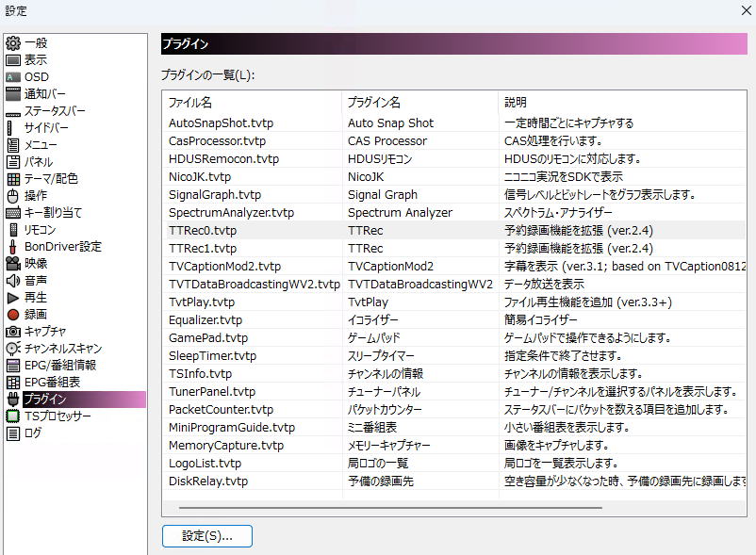
Task: Click the mouse icon for 操作
Action: click(x=13, y=195)
